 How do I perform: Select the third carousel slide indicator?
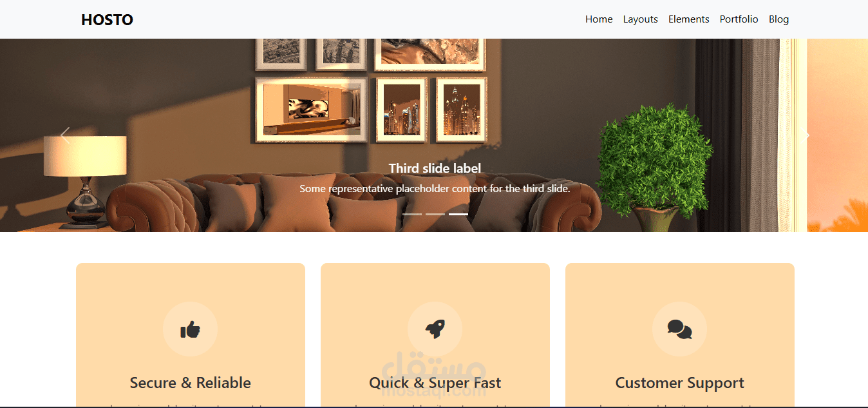tap(458, 214)
